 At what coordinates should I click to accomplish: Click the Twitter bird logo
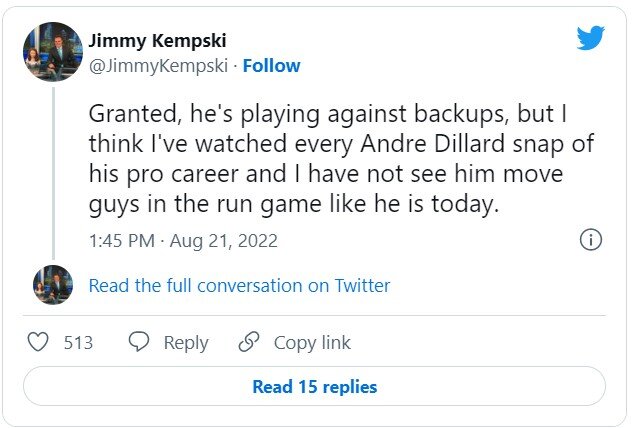click(x=590, y=39)
